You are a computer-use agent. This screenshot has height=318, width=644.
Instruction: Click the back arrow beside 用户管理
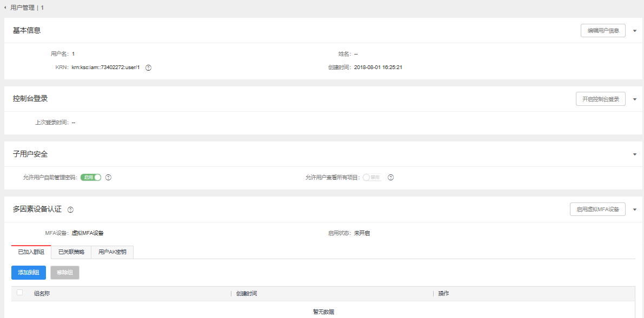coord(5,8)
